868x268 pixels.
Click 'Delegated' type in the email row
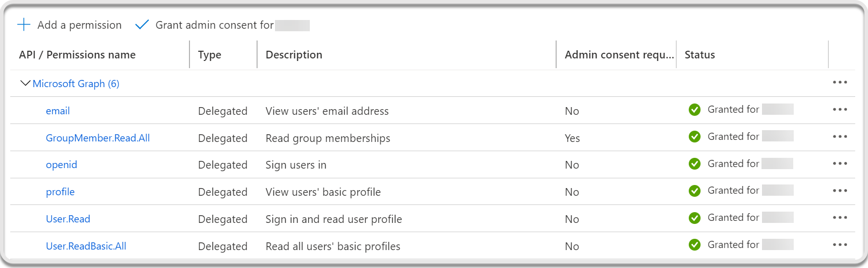[223, 111]
